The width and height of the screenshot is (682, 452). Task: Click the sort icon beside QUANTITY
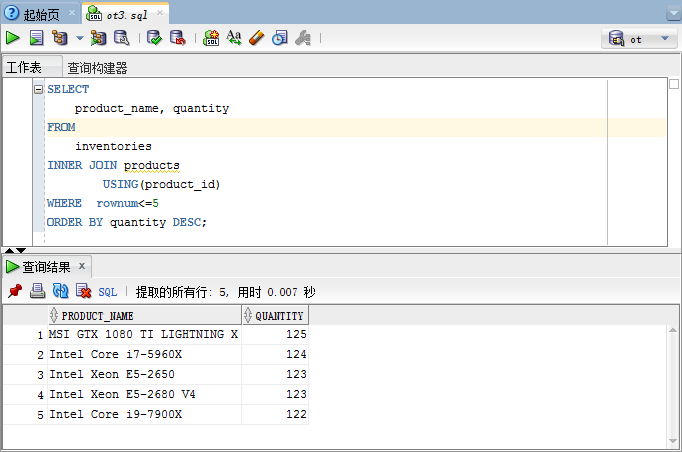click(248, 315)
